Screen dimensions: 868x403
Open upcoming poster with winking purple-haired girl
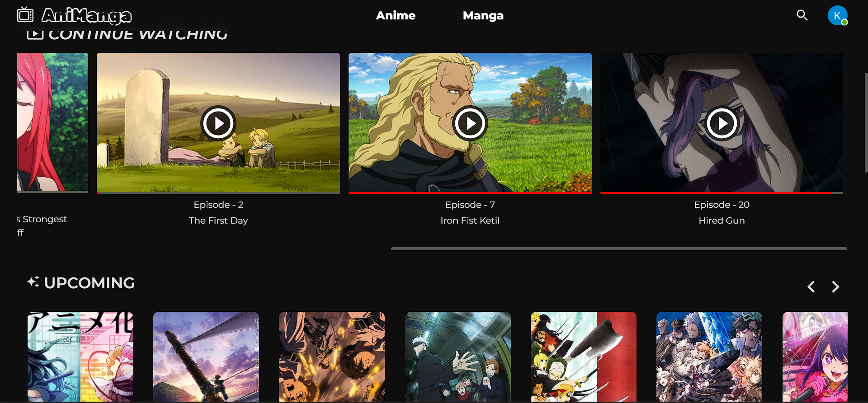coord(815,356)
